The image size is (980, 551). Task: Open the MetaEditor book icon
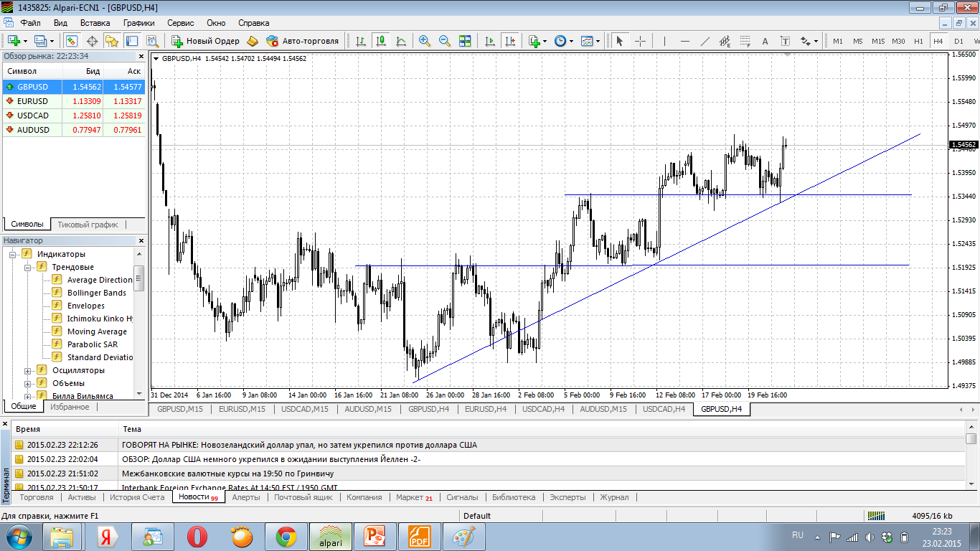click(x=253, y=41)
